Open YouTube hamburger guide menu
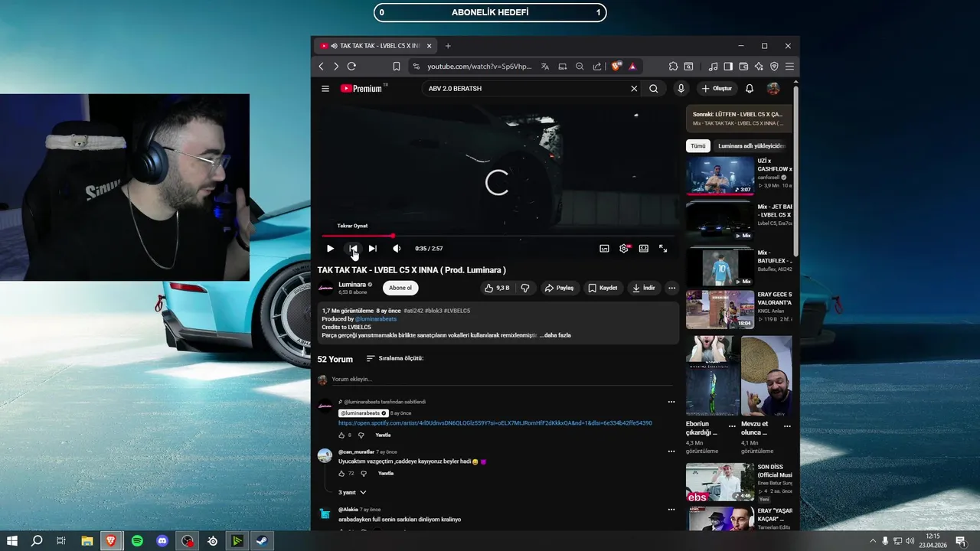Viewport: 980px width, 551px height. [x=325, y=89]
